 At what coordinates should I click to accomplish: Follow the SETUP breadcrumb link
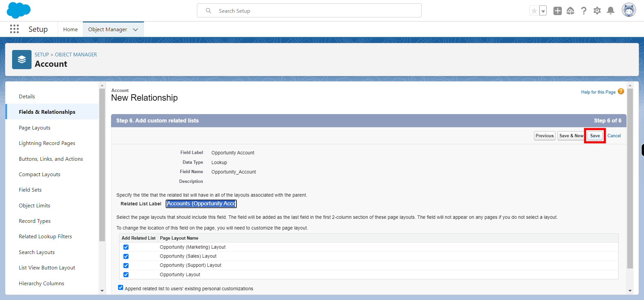coord(42,54)
